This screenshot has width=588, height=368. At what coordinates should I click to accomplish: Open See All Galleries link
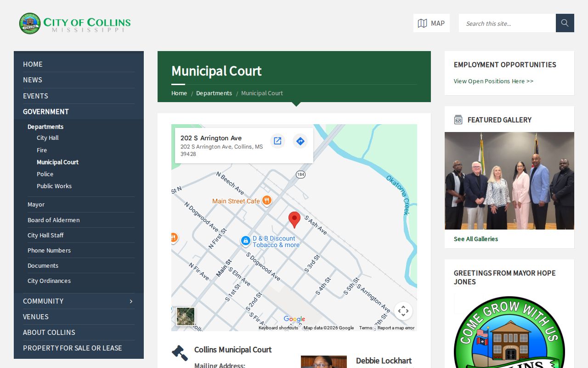[x=476, y=239]
